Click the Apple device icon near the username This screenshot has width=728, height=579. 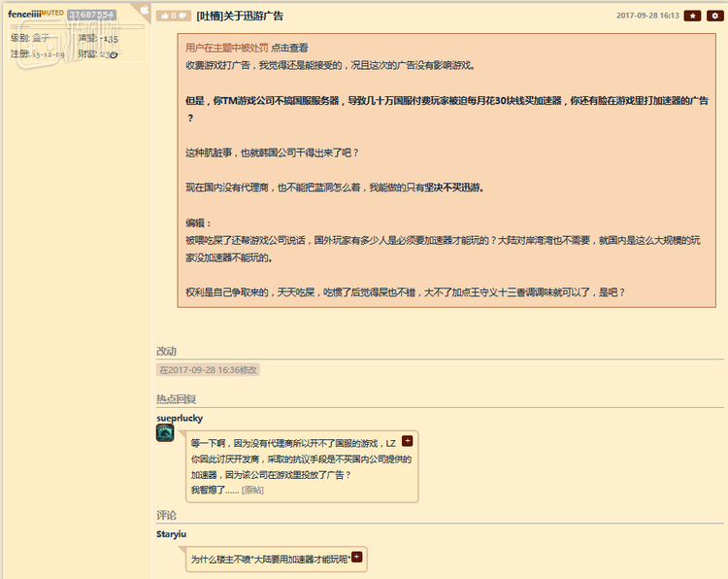145,11
